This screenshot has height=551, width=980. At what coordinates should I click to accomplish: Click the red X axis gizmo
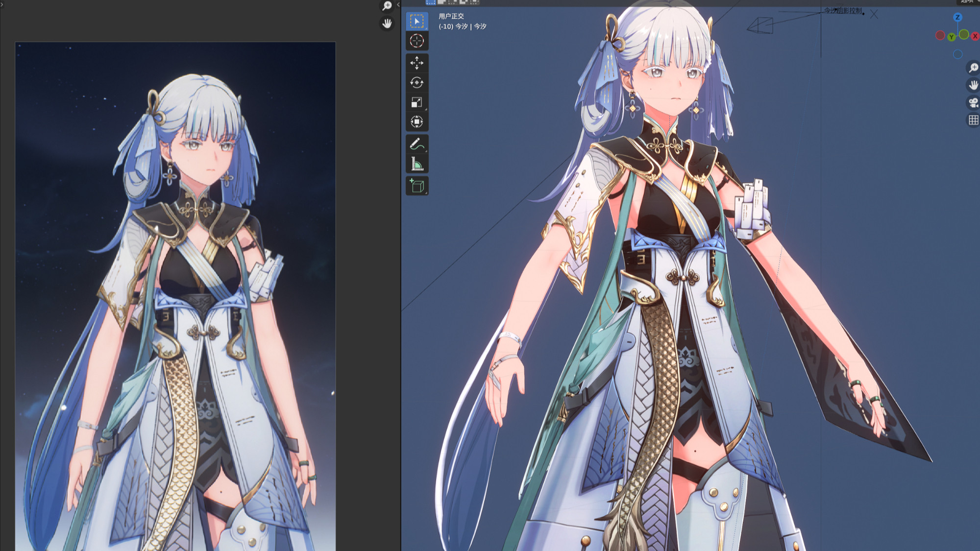click(x=975, y=36)
